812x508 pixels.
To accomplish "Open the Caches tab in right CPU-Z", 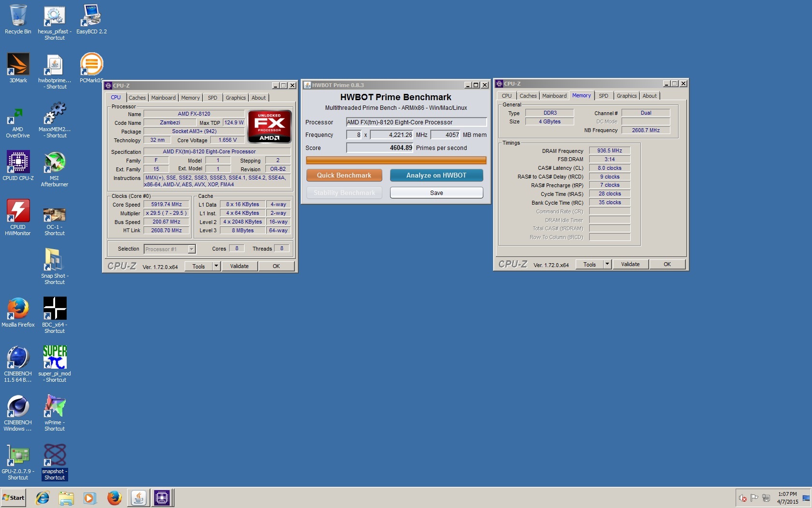I will point(528,96).
